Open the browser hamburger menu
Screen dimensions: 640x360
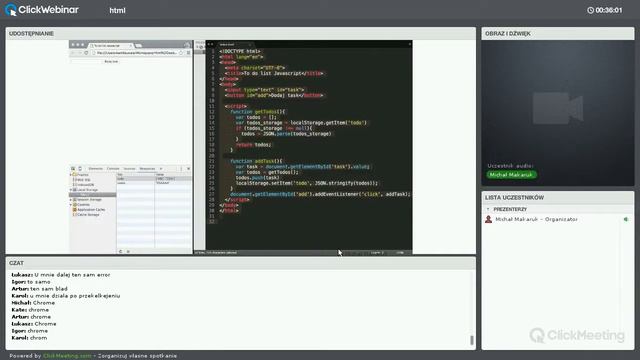point(188,53)
